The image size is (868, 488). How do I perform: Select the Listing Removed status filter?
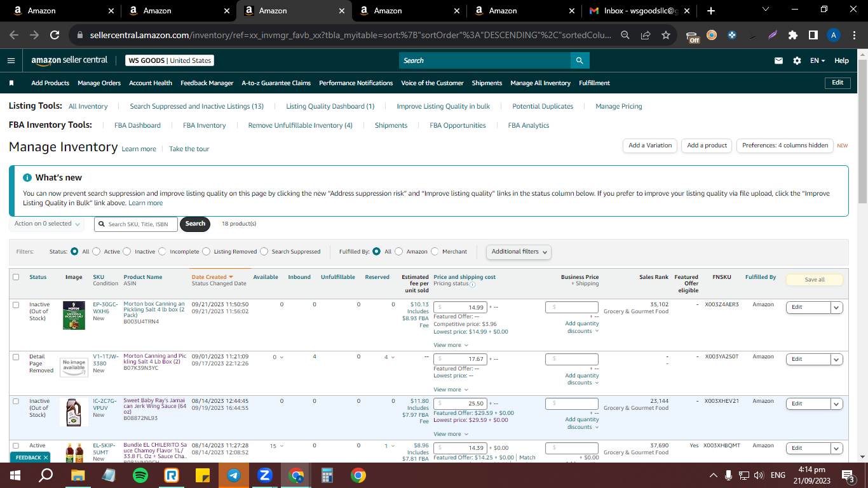point(206,252)
